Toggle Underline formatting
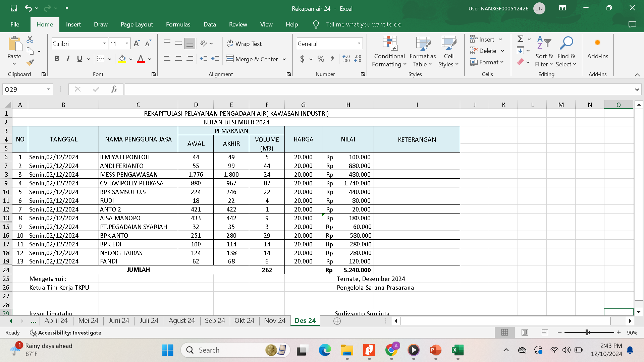 point(79,59)
